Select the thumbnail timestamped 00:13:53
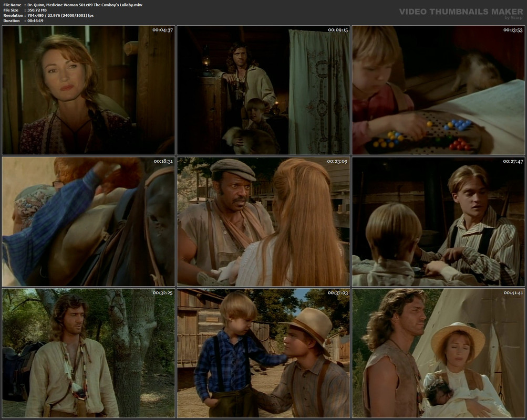Viewport: 527px width, 420px height. [439, 90]
